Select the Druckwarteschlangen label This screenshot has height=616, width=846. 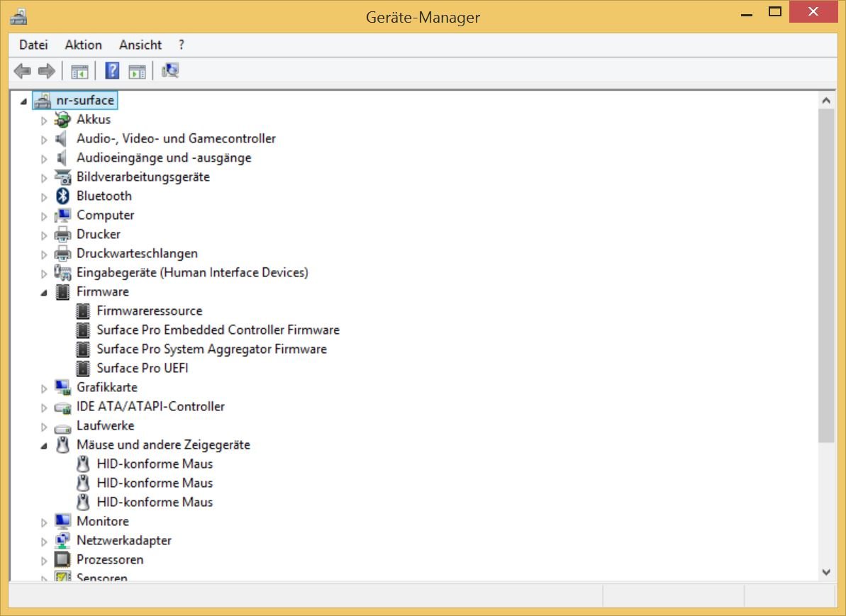(137, 254)
